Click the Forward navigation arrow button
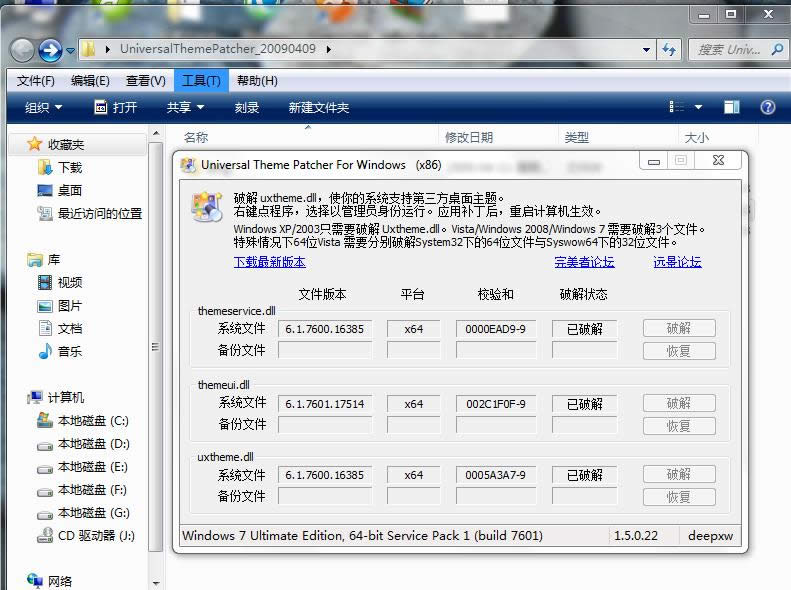Screen dimensions: 791x590 pyautogui.click(x=50, y=49)
